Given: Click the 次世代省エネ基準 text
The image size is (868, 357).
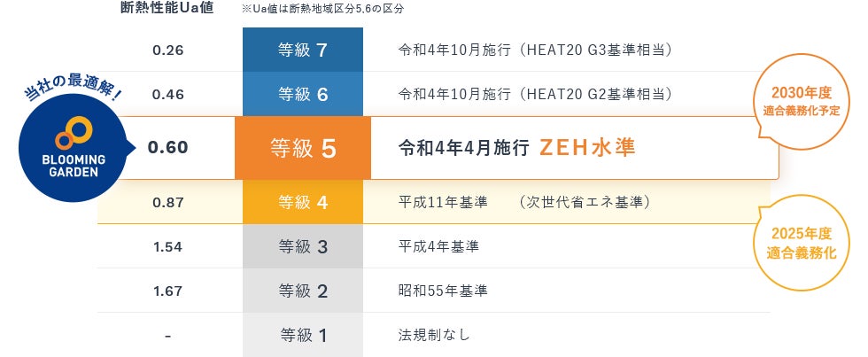Looking at the screenshot, I should [x=585, y=202].
